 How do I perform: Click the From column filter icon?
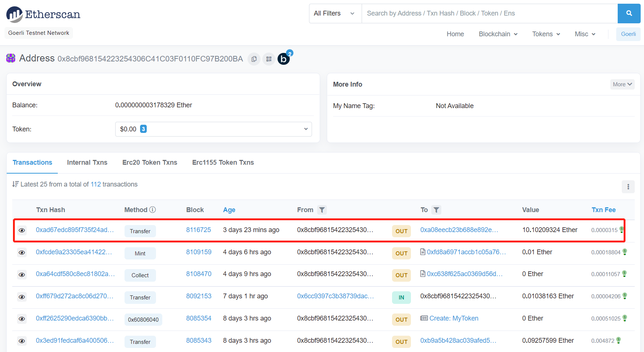[322, 210]
